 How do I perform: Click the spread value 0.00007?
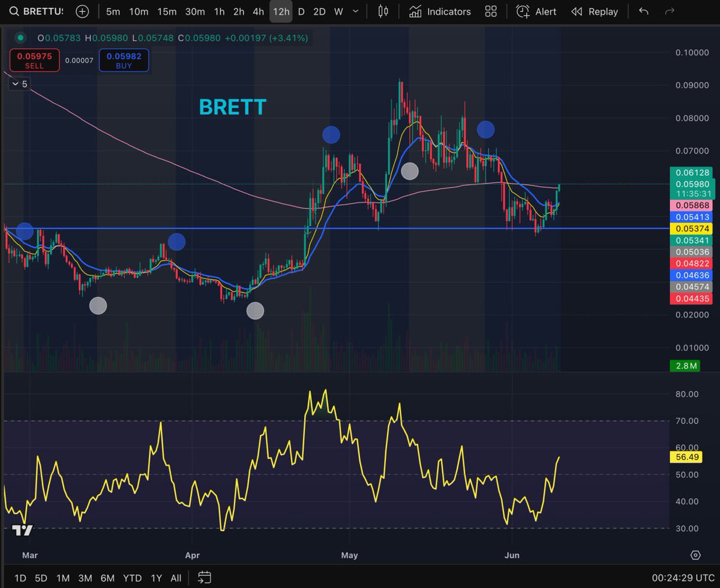79,61
